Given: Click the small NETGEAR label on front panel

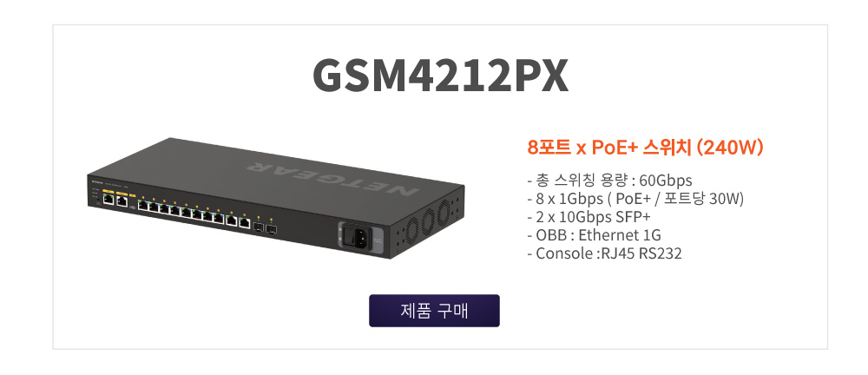Looking at the screenshot, I should [x=95, y=181].
